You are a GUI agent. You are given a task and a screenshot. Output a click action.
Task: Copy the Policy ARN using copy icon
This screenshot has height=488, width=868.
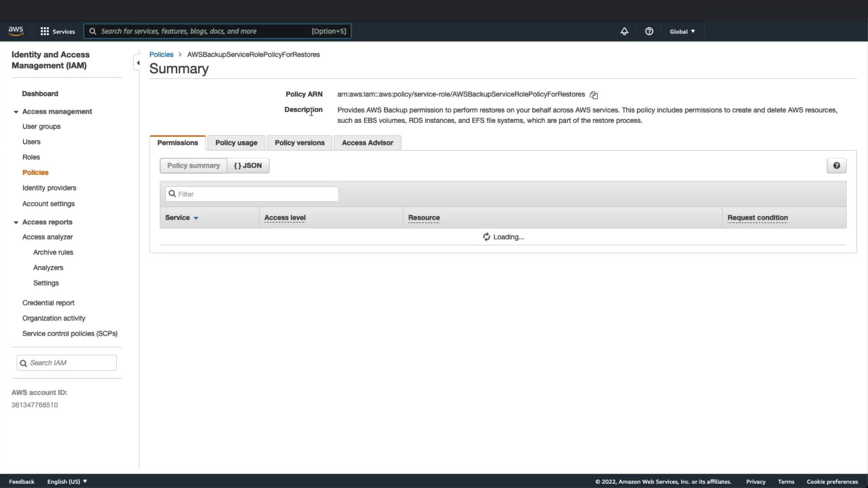tap(594, 95)
